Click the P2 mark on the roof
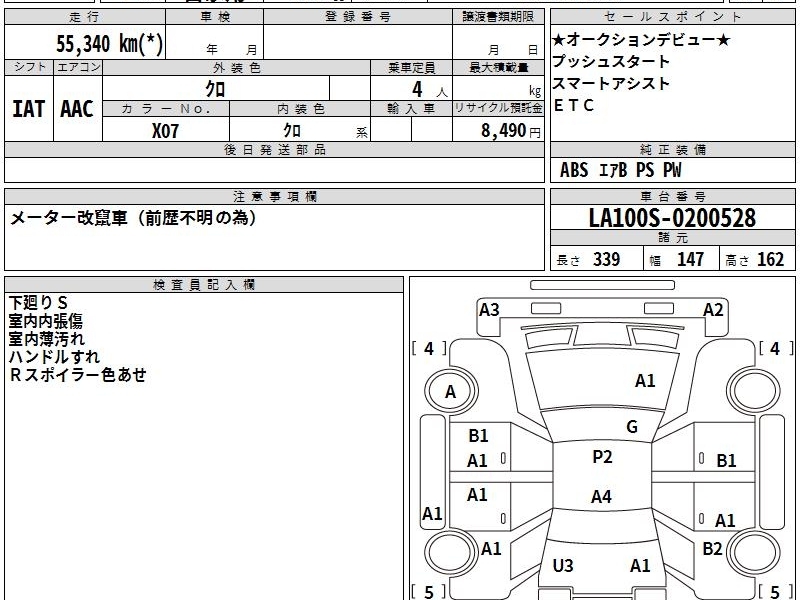The image size is (800, 600). click(602, 457)
